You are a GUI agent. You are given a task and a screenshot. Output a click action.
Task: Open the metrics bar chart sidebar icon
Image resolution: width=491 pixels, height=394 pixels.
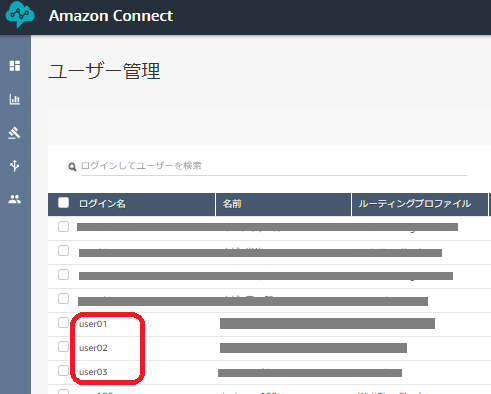[15, 99]
